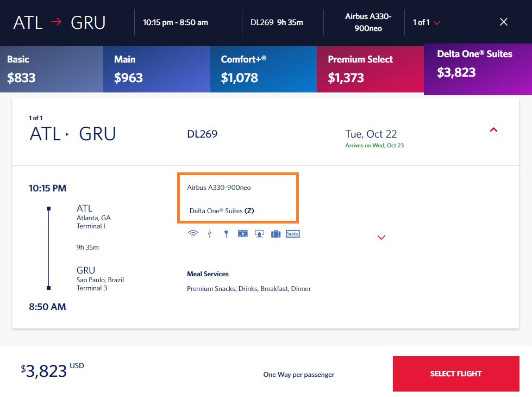The image size is (532, 397).
Task: Click the power outlet amenity icon
Action: [226, 234]
